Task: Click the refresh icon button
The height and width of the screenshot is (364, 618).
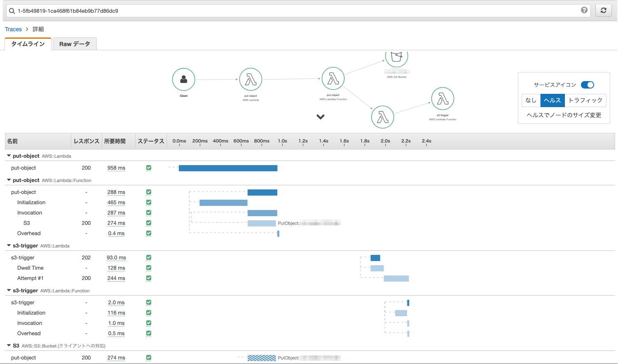Action: point(603,11)
